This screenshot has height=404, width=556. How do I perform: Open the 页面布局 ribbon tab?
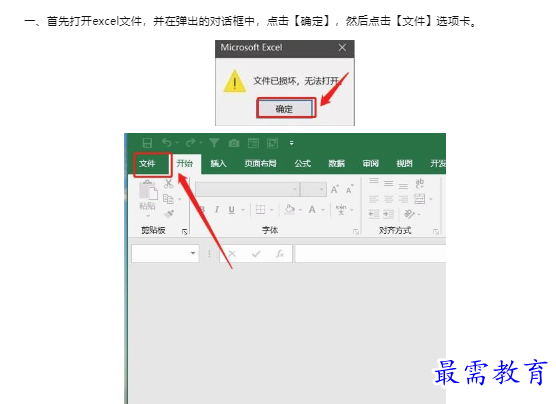pyautogui.click(x=260, y=164)
